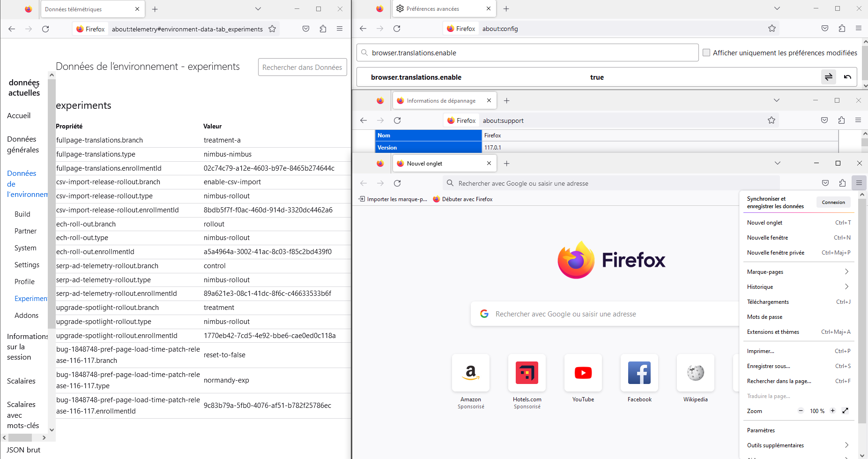Close the open application menu via hamburger
Image resolution: width=868 pixels, height=459 pixels.
coord(859,183)
